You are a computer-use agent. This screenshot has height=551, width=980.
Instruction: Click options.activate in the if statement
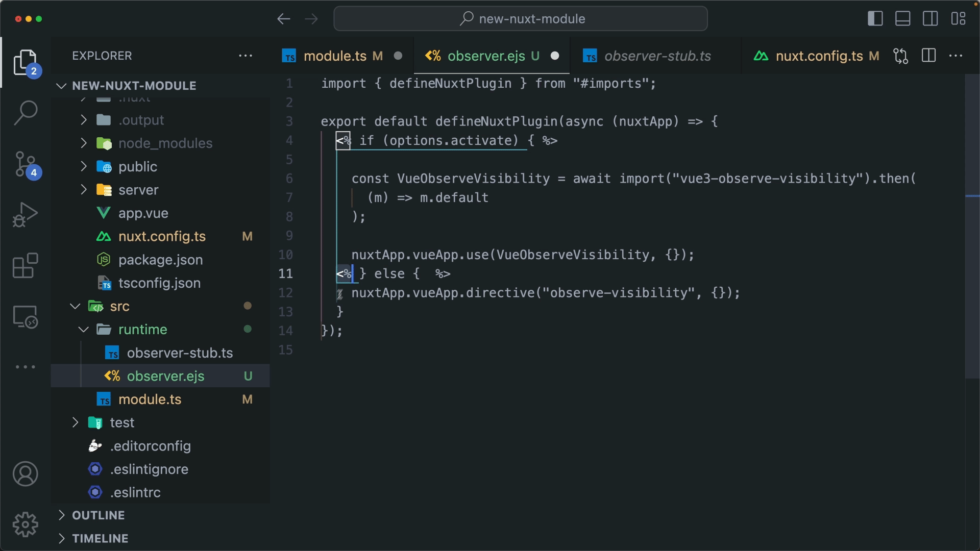click(x=451, y=141)
